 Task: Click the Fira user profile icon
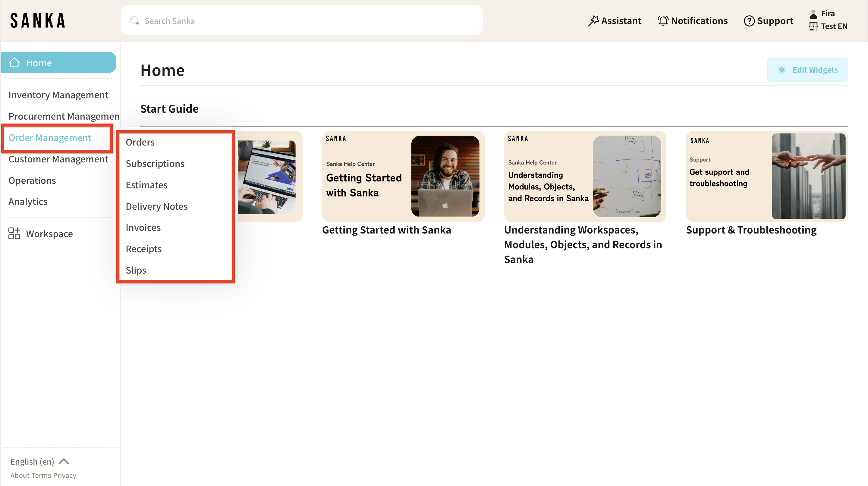click(x=813, y=14)
